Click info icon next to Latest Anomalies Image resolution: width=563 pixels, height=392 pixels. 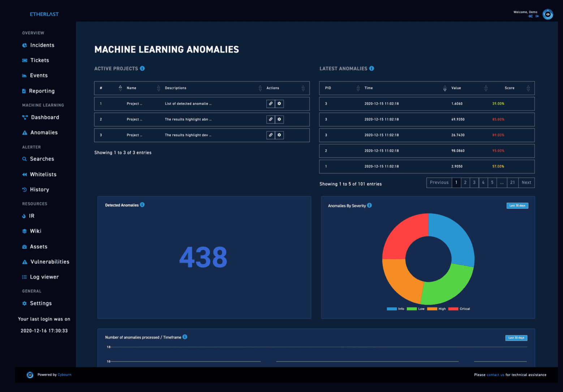[x=371, y=68]
